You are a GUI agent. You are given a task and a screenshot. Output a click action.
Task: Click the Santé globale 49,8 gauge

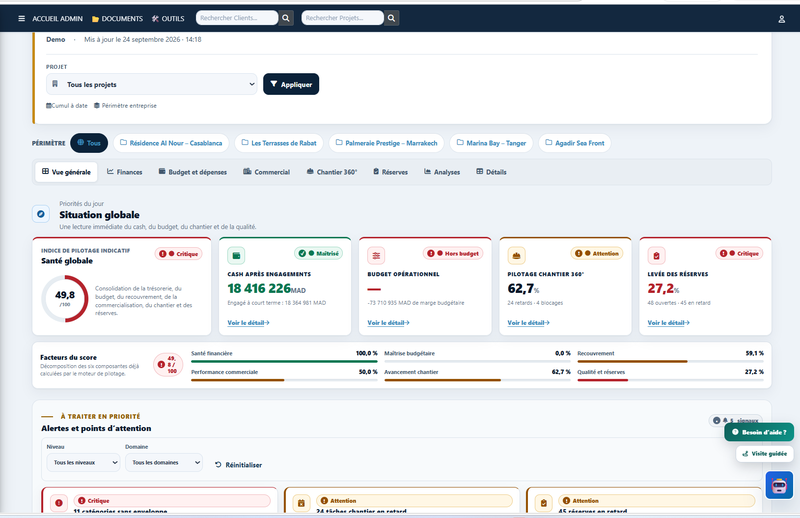65,299
